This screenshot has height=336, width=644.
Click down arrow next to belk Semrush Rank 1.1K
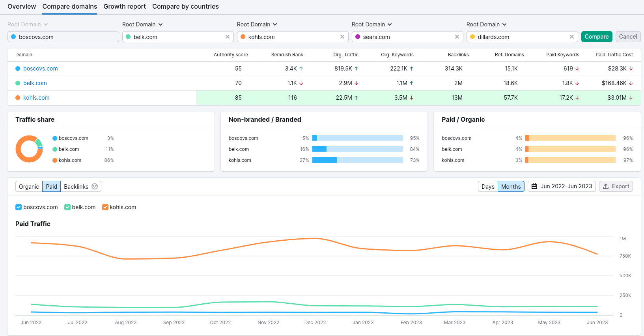click(301, 83)
